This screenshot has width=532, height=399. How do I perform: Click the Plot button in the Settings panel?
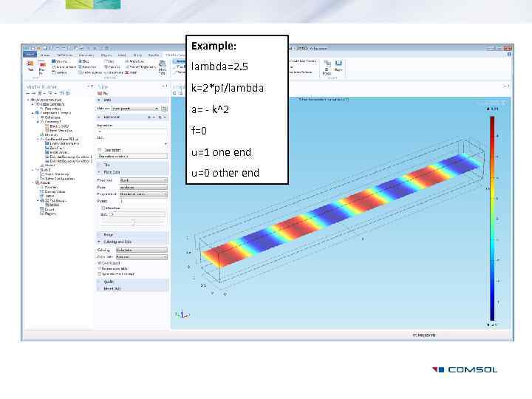pos(103,93)
